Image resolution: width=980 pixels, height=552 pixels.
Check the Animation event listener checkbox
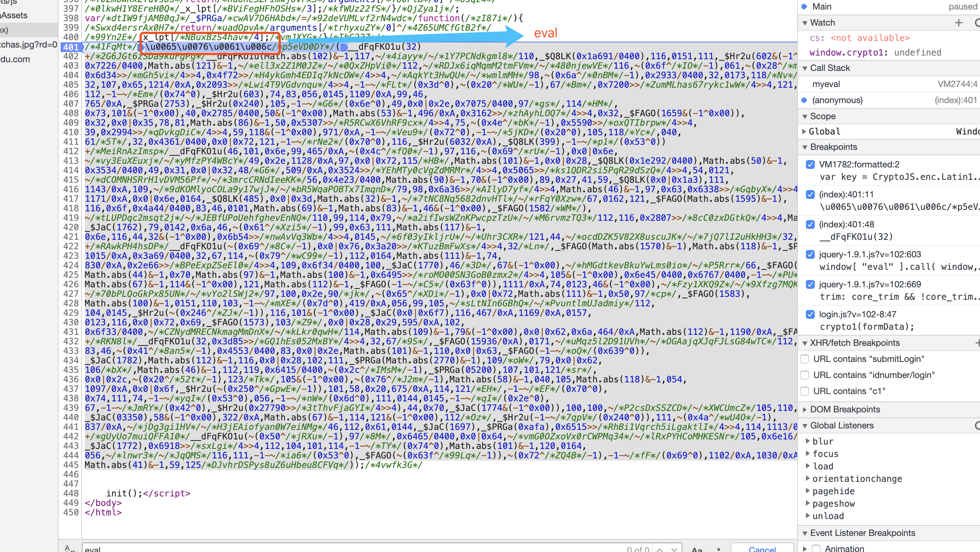click(816, 549)
